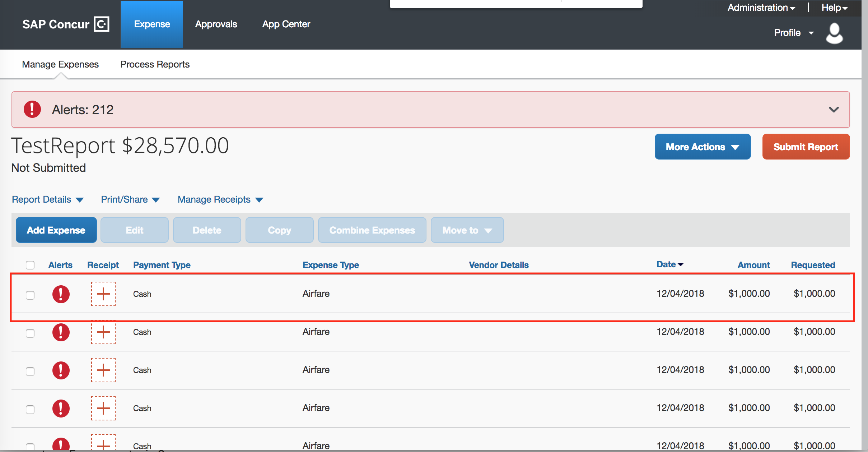Check the second Airfare expense row checkbox
Screen dimensions: 868x452
pyautogui.click(x=30, y=333)
